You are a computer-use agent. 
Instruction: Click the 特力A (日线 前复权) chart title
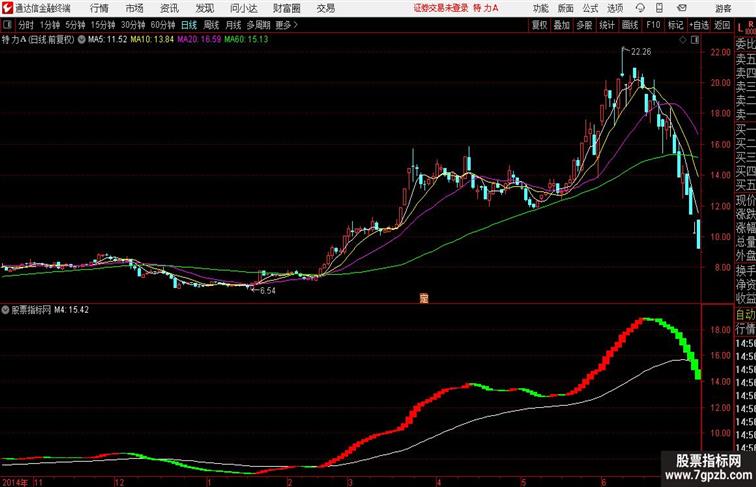click(x=38, y=40)
